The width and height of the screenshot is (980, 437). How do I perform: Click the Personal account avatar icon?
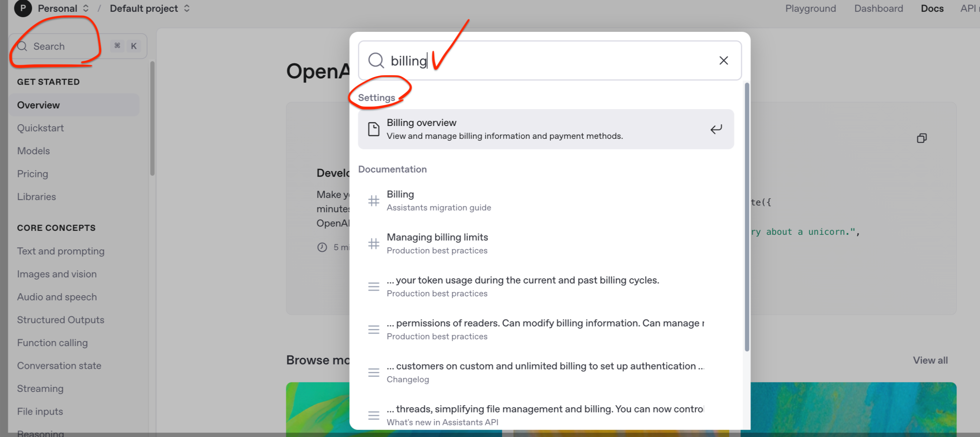click(x=23, y=8)
